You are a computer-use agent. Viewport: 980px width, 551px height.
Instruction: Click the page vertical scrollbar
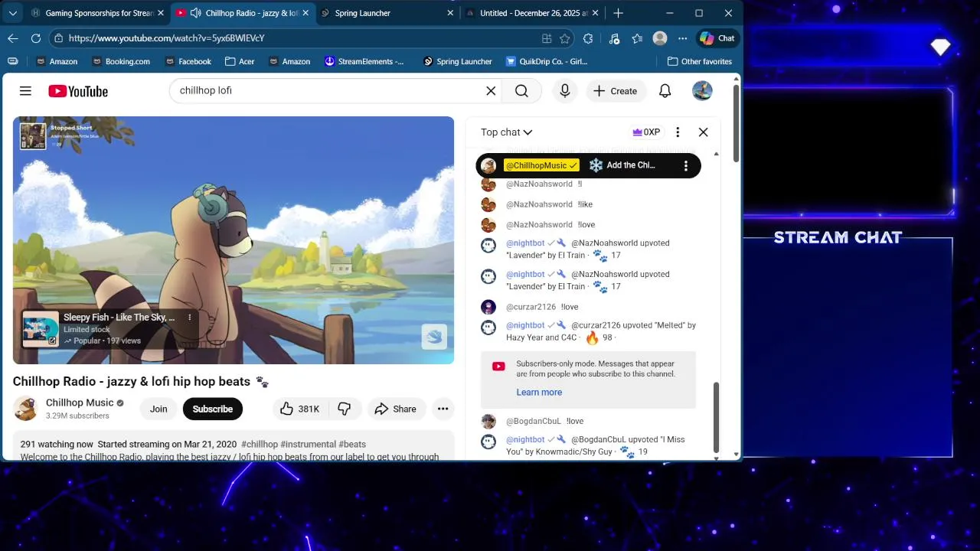(737, 122)
